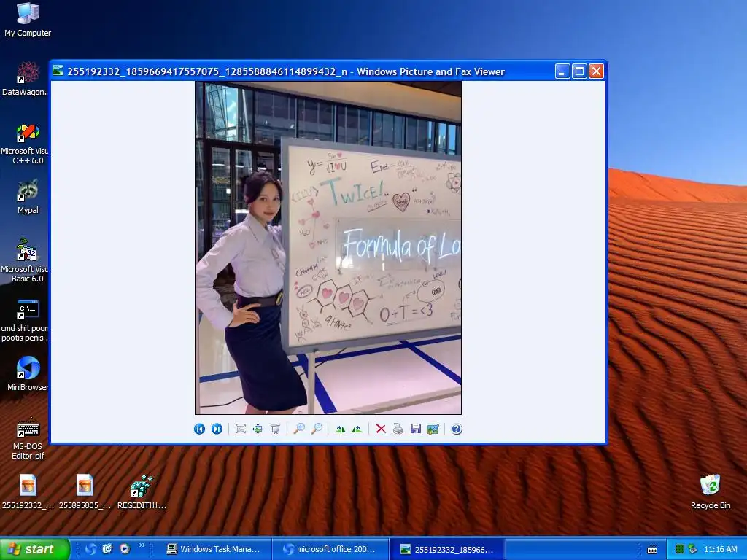The image size is (747, 560).
Task: Go to the next image in the viewer
Action: tap(217, 429)
